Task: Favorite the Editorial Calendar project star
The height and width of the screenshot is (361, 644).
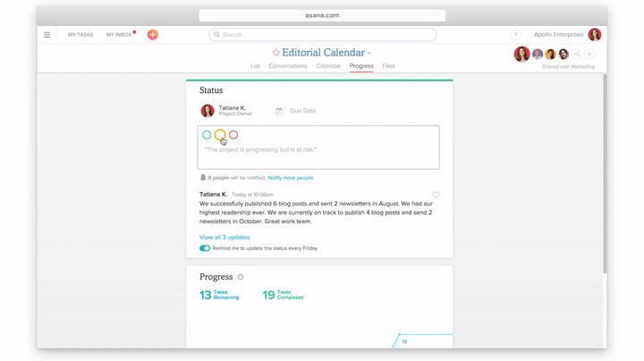Action: [276, 53]
